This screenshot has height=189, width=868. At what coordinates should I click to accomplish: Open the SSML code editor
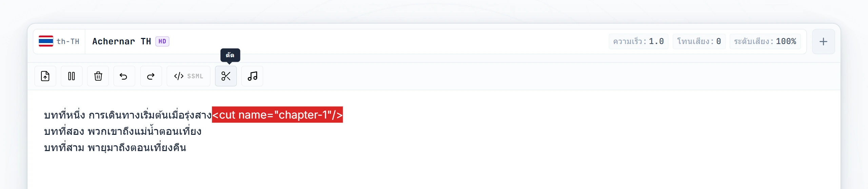click(189, 76)
